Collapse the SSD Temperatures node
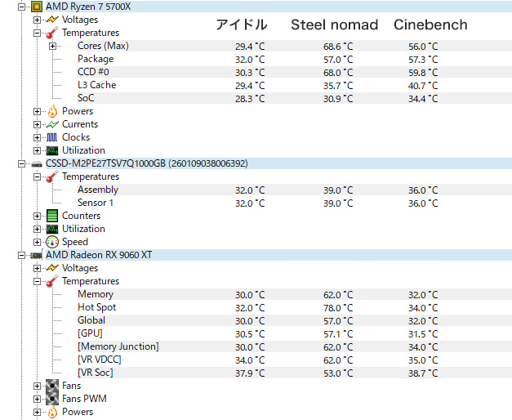 [x=37, y=176]
